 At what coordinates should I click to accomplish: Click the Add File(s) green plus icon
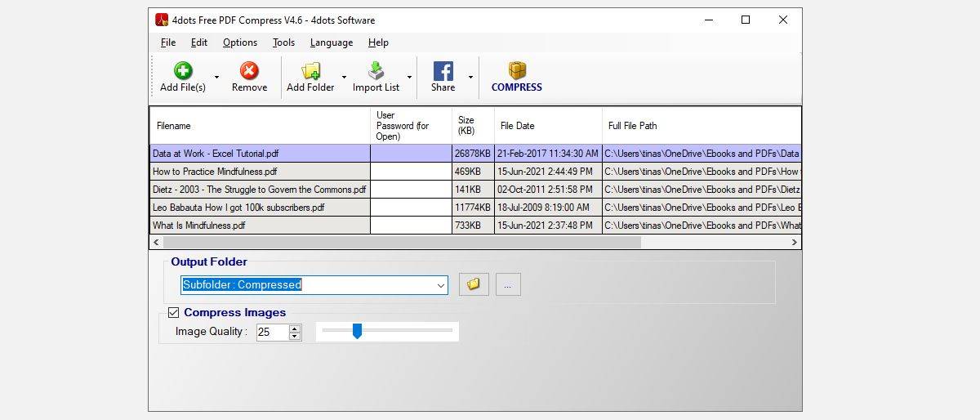pos(183,71)
